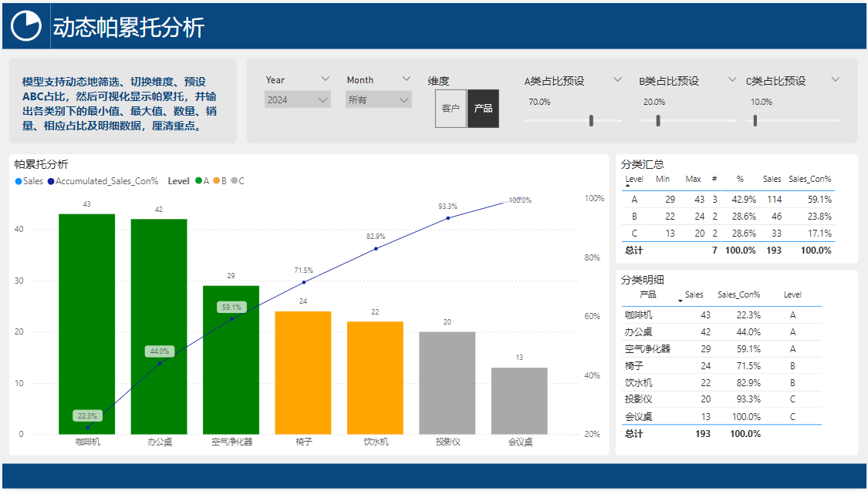
Task: Click the Accumulated_Sales_Con% legend dot
Action: point(51,181)
